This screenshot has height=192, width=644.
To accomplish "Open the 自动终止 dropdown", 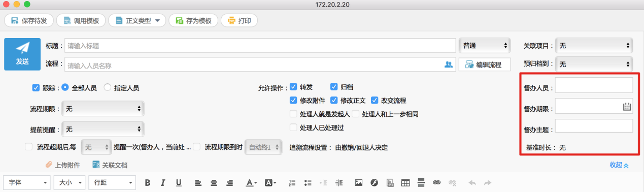I will coord(263,147).
